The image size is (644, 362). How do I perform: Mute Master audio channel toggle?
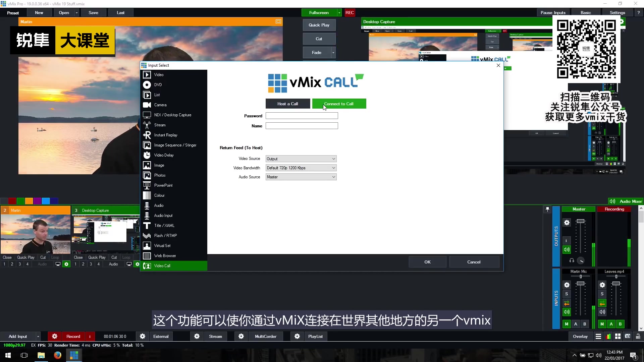tap(567, 250)
